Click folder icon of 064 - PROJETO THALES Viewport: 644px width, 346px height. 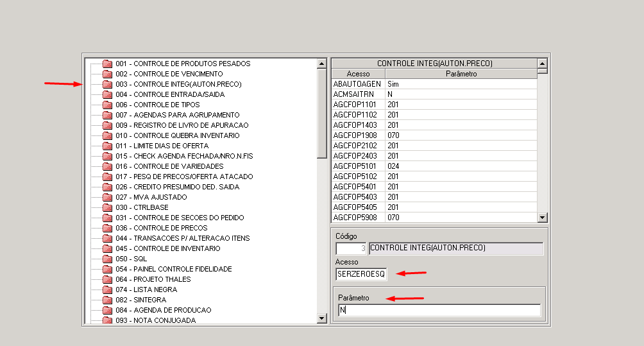[x=107, y=279]
